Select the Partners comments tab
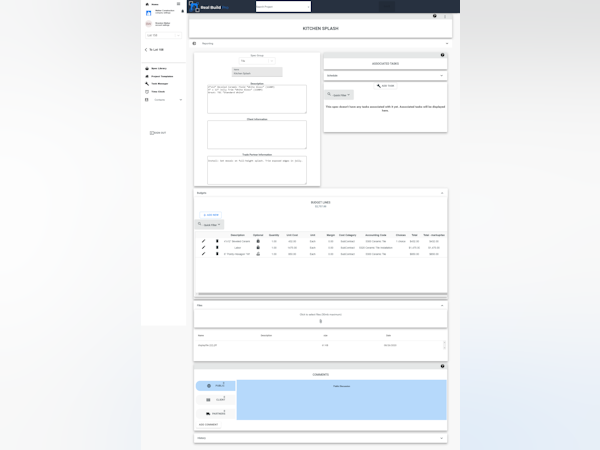The image size is (600, 450). pyautogui.click(x=215, y=414)
